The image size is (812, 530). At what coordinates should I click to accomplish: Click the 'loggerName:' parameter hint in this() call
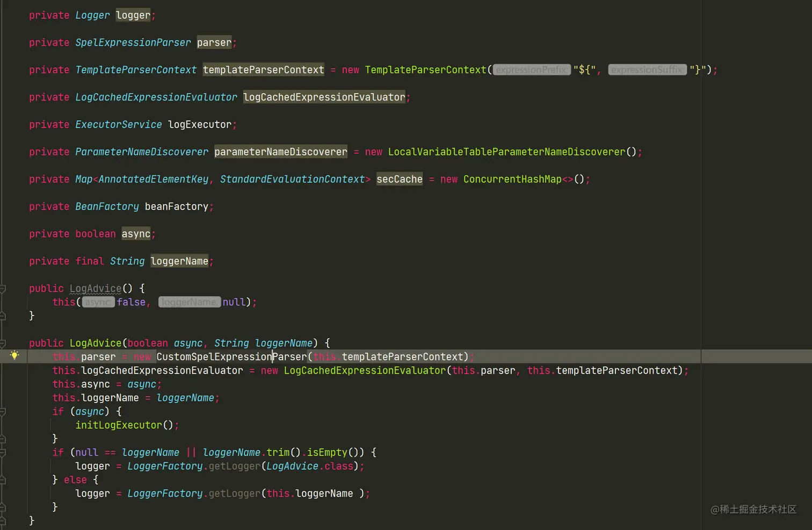(190, 302)
